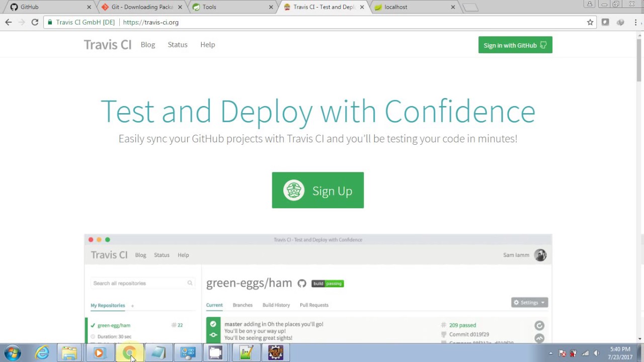Open the Windows Start menu
Image resolution: width=644 pixels, height=362 pixels.
click(x=13, y=353)
